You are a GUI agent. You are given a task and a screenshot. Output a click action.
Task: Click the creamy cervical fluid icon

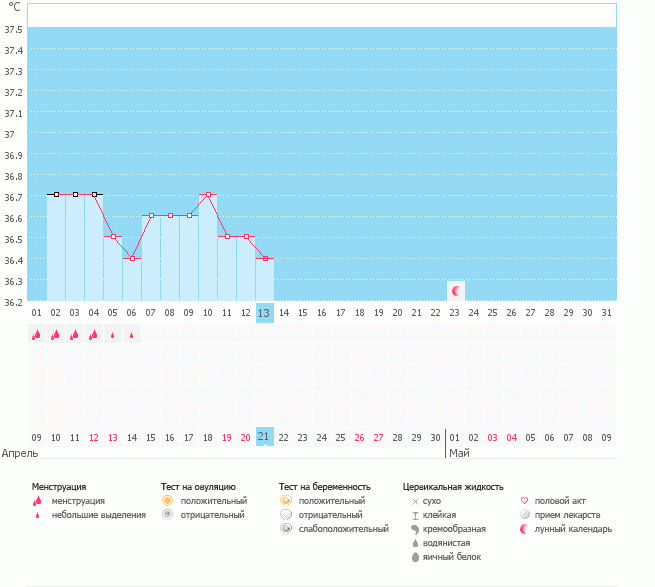click(414, 528)
